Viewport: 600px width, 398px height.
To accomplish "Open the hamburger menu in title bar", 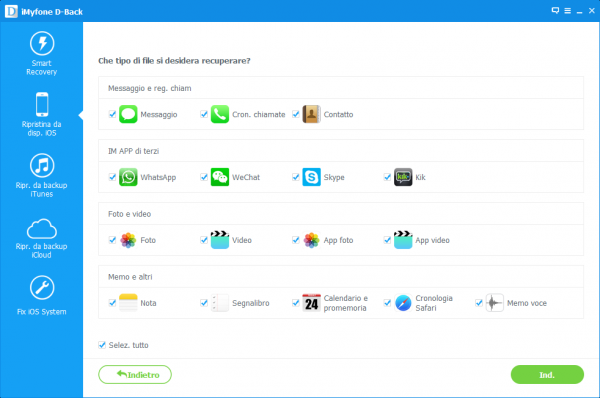I will point(568,11).
